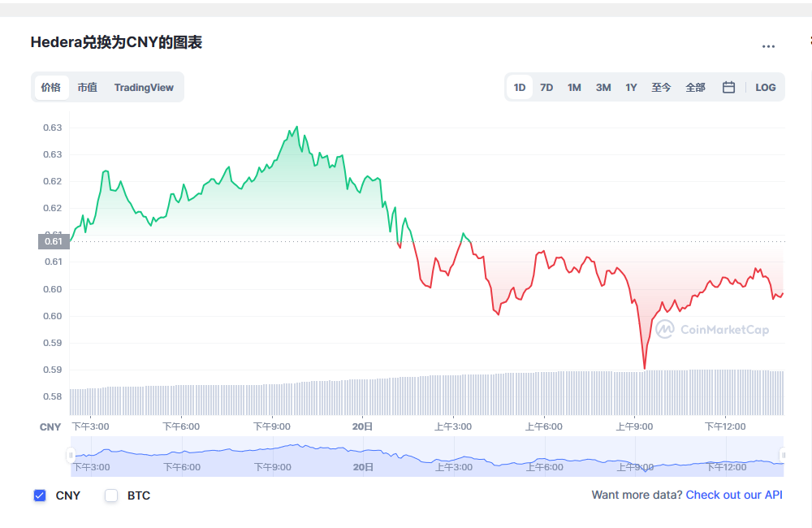Click the 0.58 y-axis value
This screenshot has width=812, height=528.
tap(52, 396)
